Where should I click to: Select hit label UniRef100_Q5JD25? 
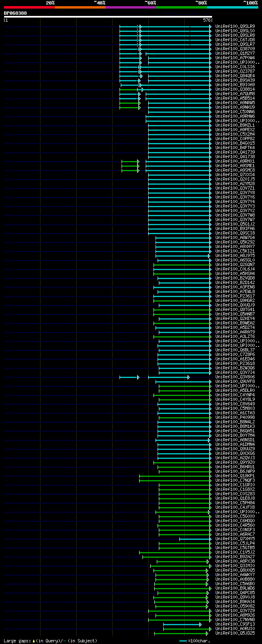235,633
